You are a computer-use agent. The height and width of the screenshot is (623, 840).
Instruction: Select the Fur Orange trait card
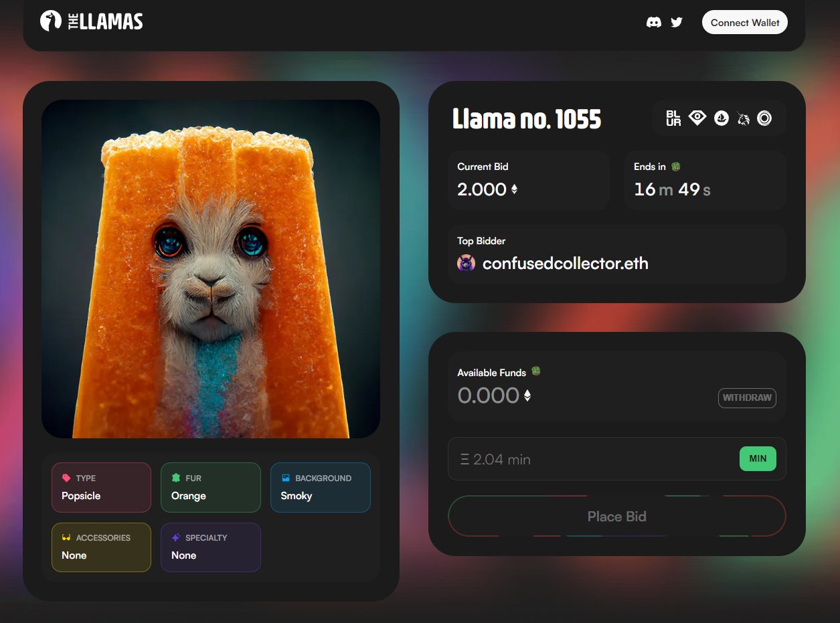[x=211, y=487]
